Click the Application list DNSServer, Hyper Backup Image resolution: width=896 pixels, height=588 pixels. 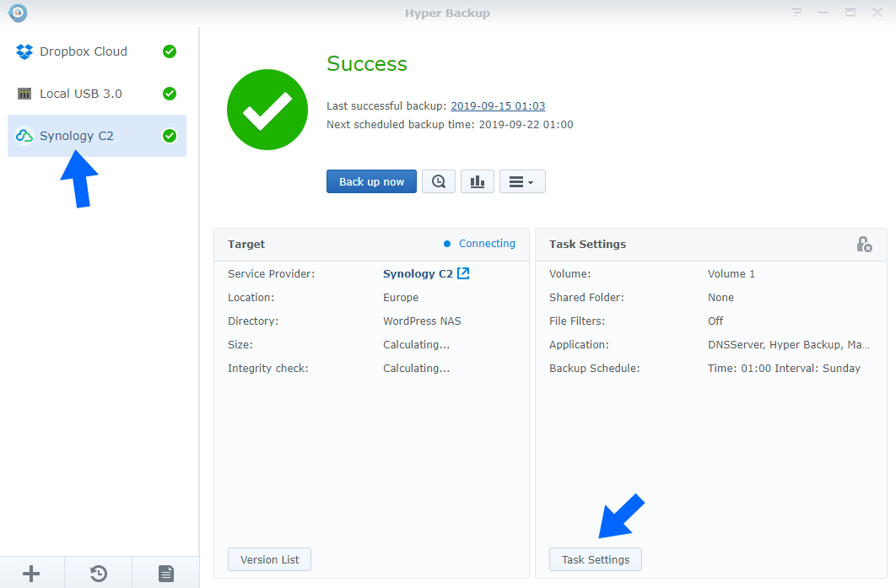pos(789,344)
